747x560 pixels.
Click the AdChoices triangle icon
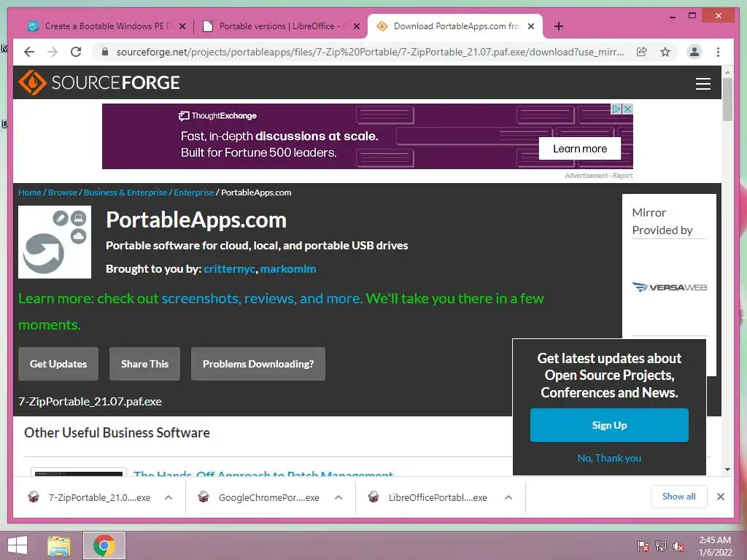click(617, 109)
